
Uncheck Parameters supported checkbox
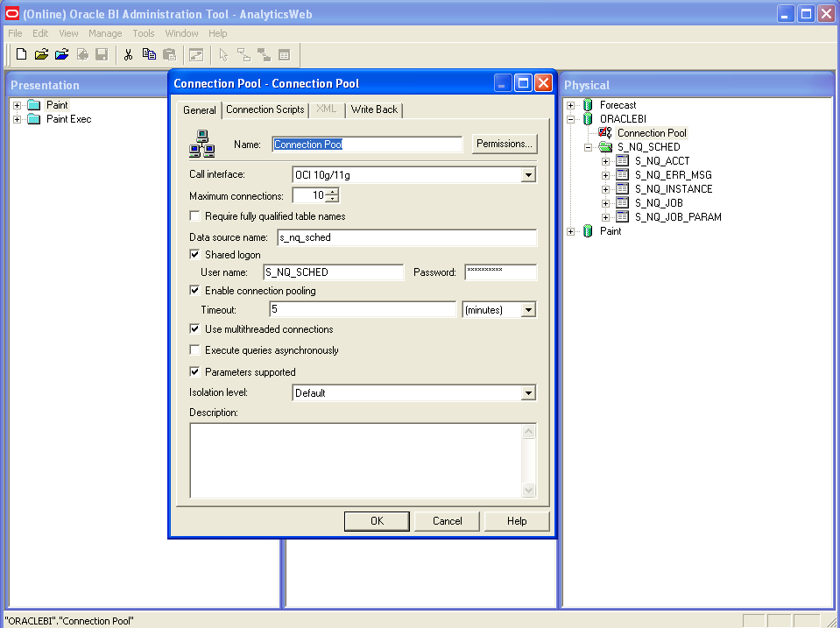195,372
